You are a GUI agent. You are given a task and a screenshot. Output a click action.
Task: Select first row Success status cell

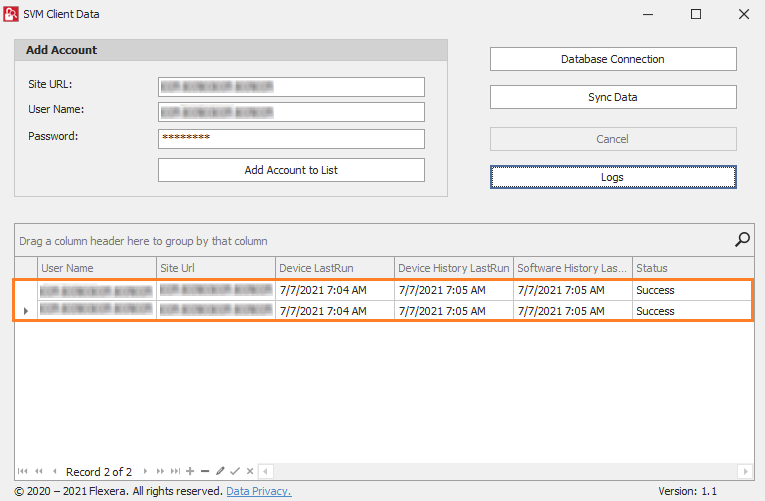pos(692,290)
